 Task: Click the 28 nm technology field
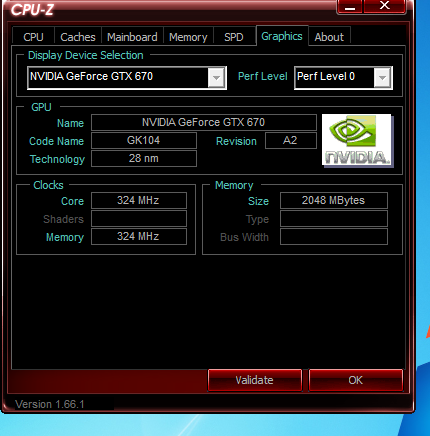pyautogui.click(x=144, y=158)
